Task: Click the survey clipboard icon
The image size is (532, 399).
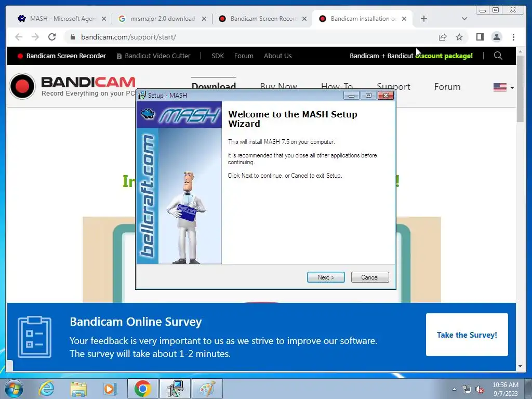Action: pyautogui.click(x=34, y=337)
